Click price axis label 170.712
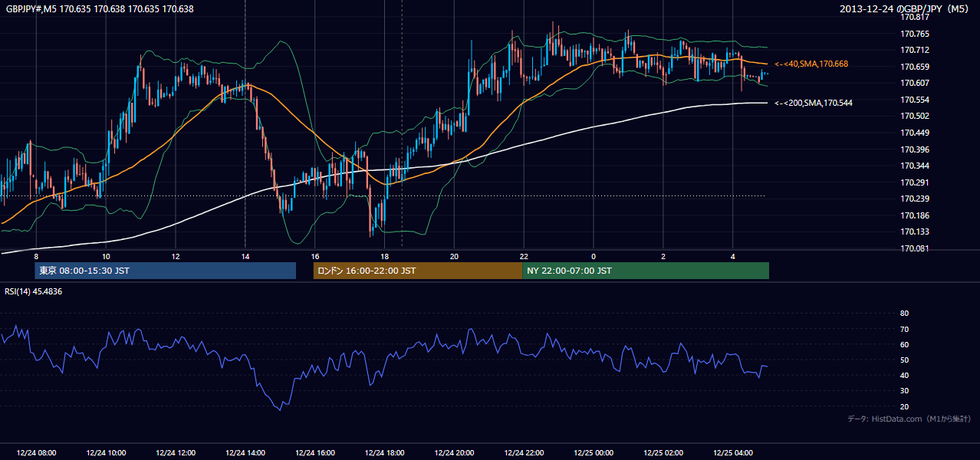The image size is (980, 460). 915,51
